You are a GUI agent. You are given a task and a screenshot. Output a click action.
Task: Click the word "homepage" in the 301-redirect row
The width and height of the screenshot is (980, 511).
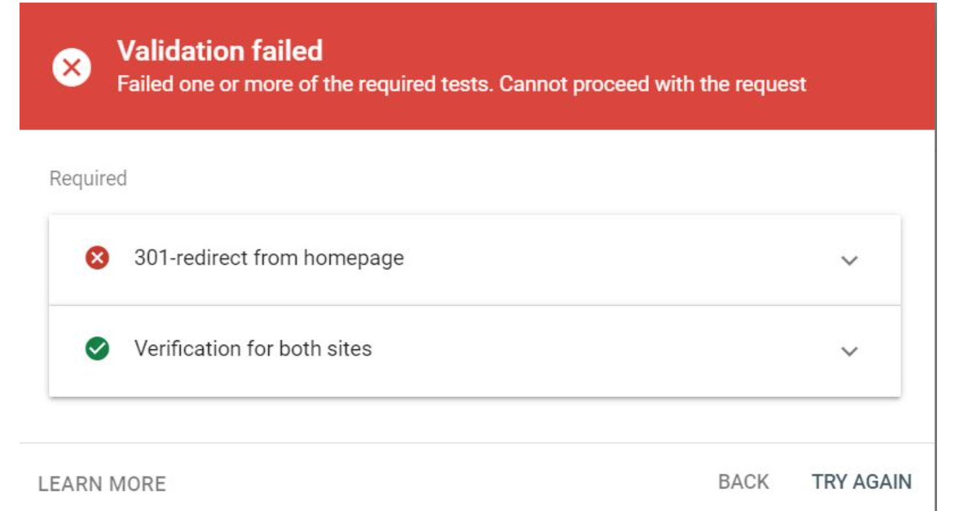354,258
